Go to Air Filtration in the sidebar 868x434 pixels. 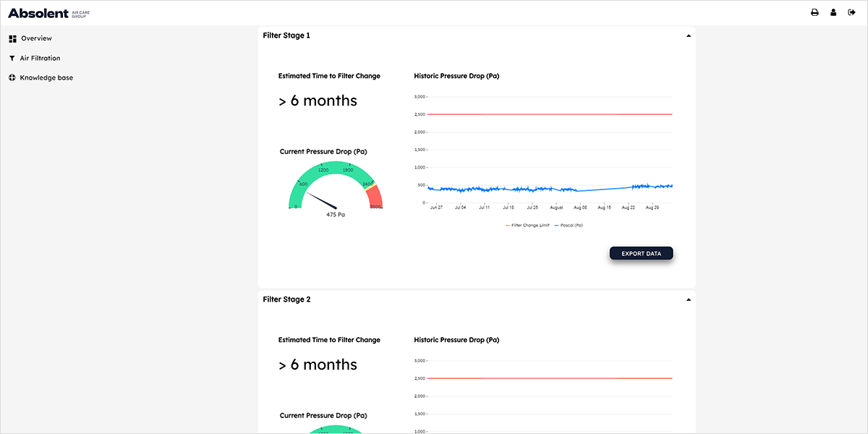coord(35,58)
